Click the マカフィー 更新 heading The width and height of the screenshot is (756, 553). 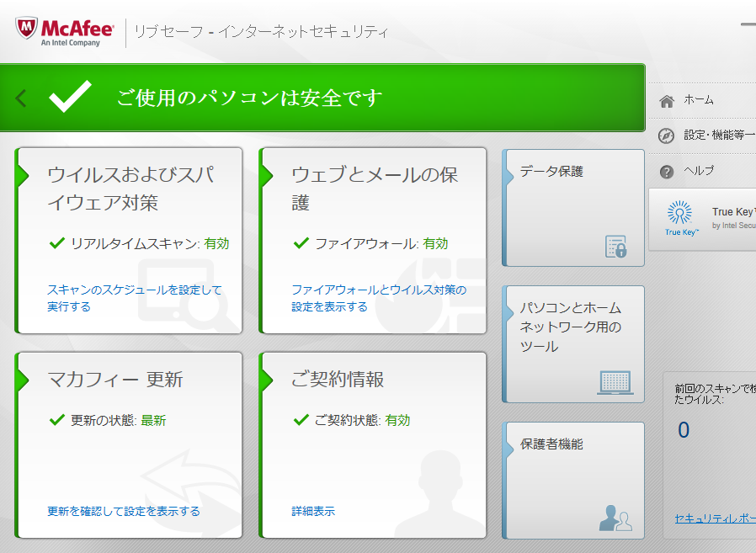115,380
